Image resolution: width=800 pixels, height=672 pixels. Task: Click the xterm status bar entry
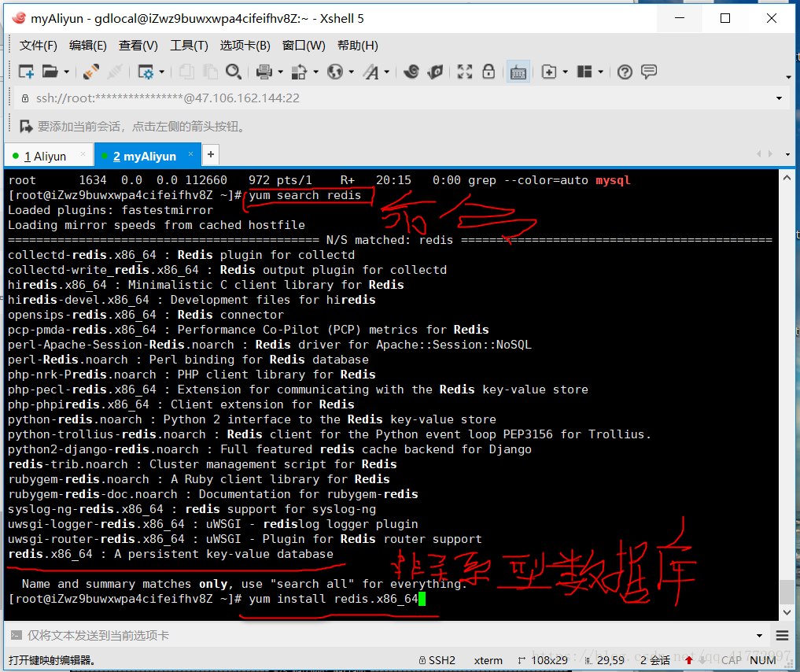[488, 660]
